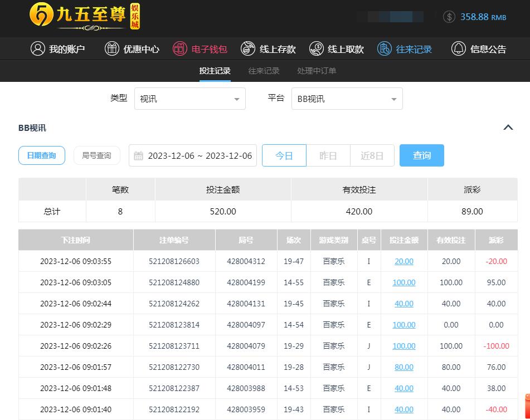The width and height of the screenshot is (530, 420).
Task: Click the 我的账户 user profile icon
Action: (38, 48)
